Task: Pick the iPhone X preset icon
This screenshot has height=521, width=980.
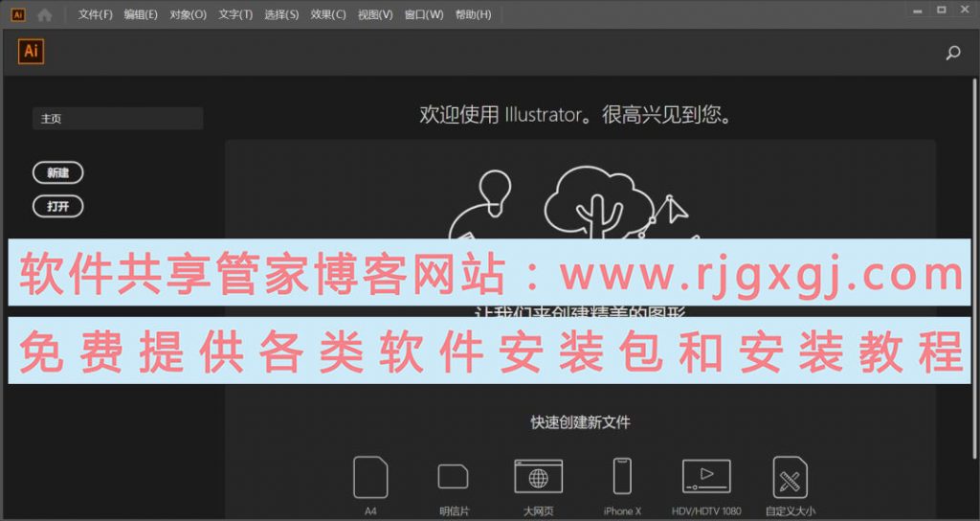Action: click(x=622, y=477)
